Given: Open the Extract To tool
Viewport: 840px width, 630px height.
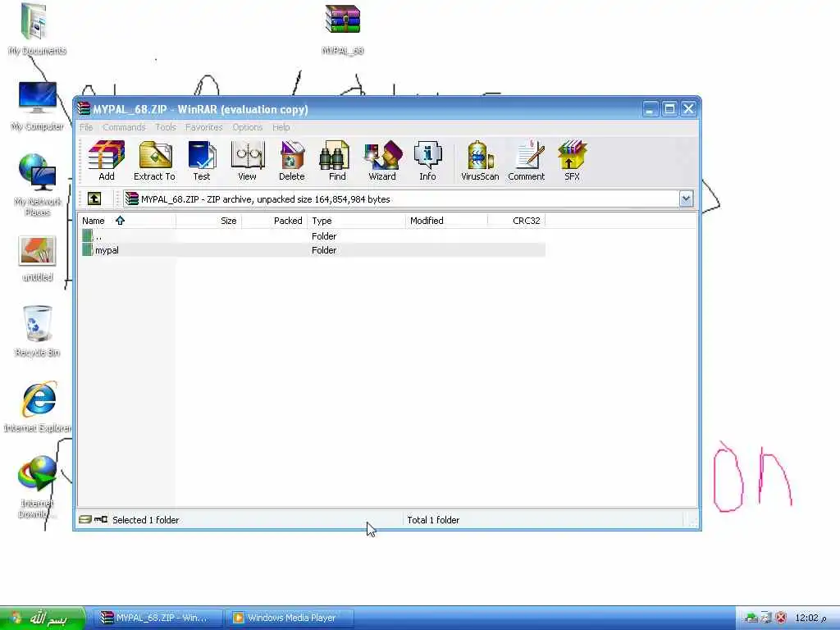Looking at the screenshot, I should (x=154, y=160).
